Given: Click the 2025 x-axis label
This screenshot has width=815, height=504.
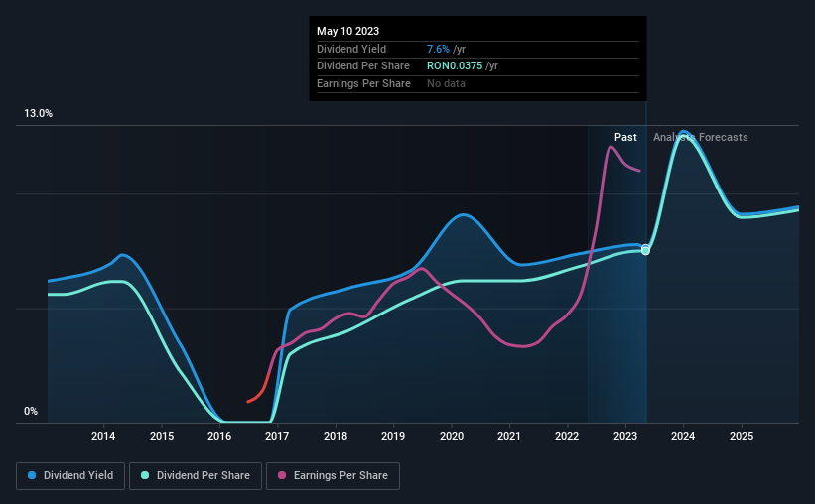Looking at the screenshot, I should pyautogui.click(x=742, y=436).
